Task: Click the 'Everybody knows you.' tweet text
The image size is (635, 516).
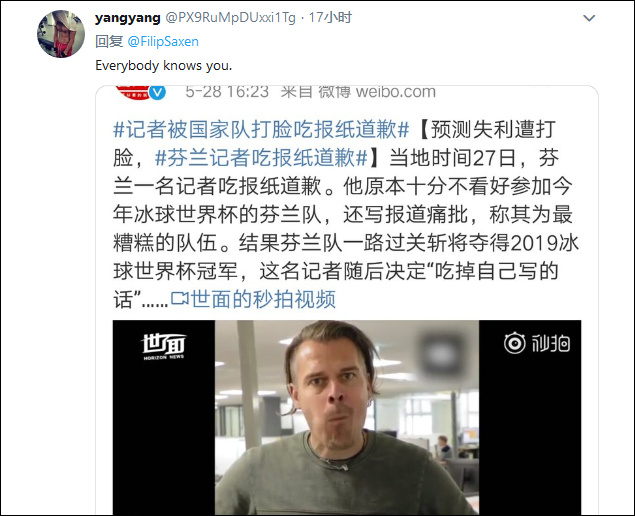Action: click(x=164, y=66)
